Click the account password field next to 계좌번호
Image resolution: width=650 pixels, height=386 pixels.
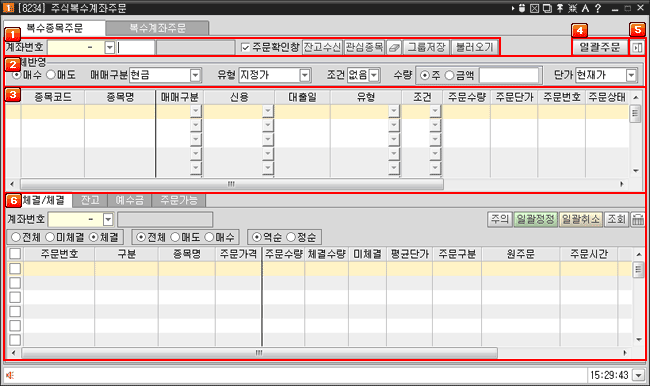click(136, 48)
